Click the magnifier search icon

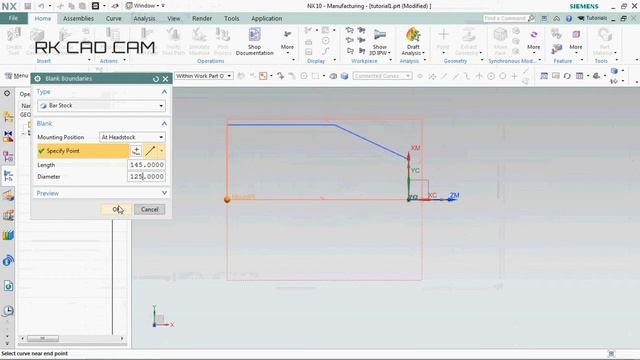tap(531, 18)
